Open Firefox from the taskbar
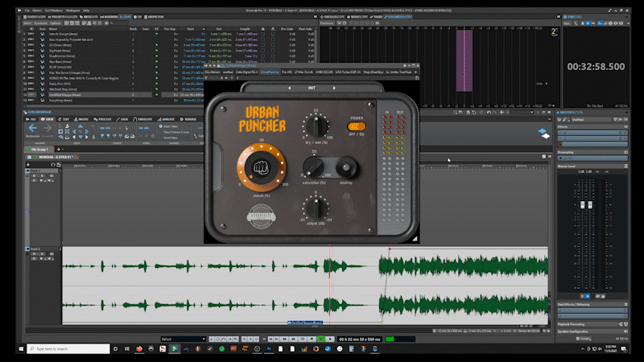 (x=139, y=349)
